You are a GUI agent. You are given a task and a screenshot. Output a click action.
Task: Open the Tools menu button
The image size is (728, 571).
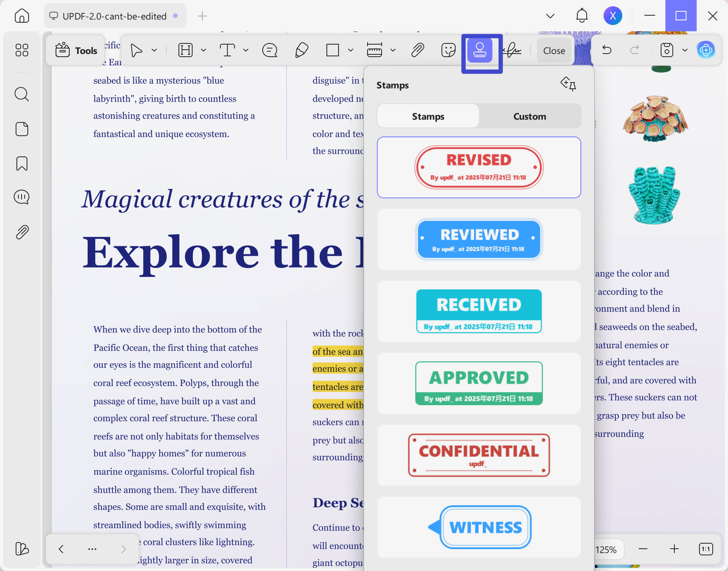click(76, 50)
